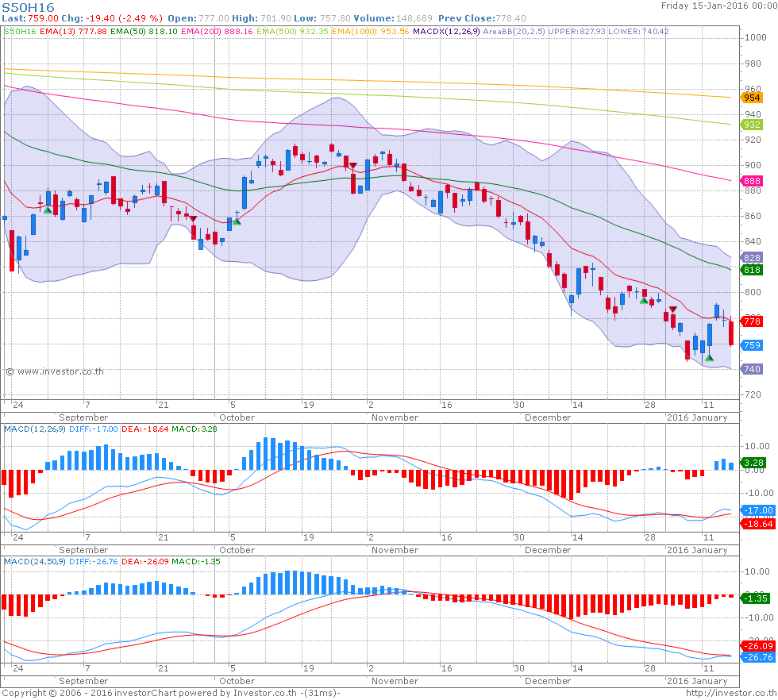Click the Chg: -19.40 (-2.49 %) reading
Image resolution: width=778 pixels, height=700 pixels.
pyautogui.click(x=112, y=18)
